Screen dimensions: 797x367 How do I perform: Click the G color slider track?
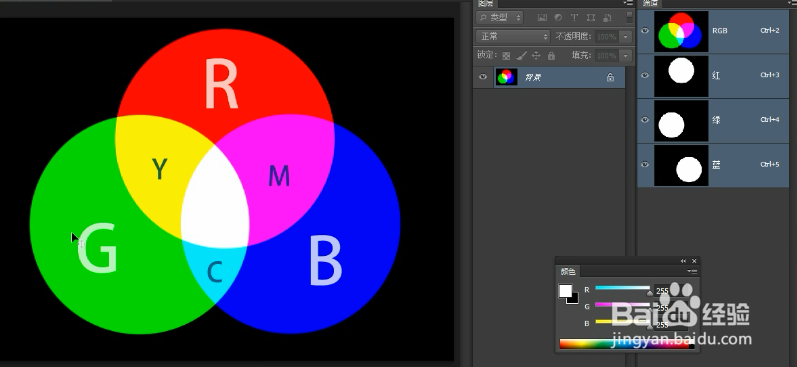coord(622,305)
